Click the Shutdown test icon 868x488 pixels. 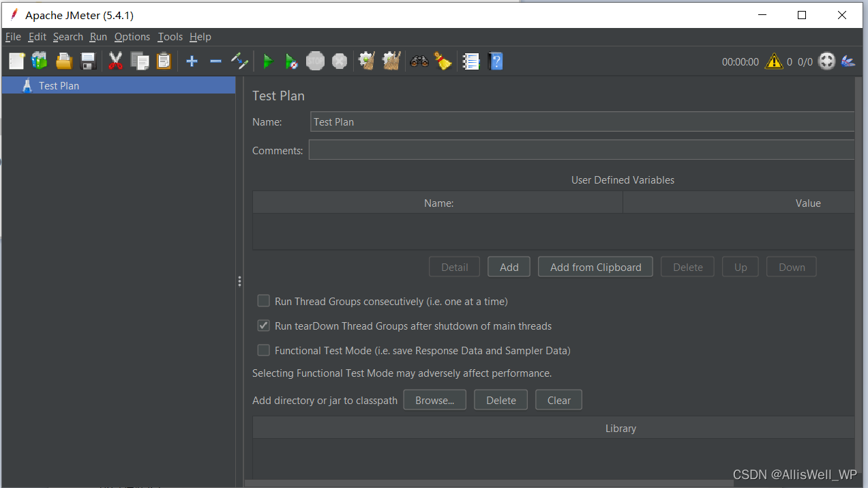point(340,61)
